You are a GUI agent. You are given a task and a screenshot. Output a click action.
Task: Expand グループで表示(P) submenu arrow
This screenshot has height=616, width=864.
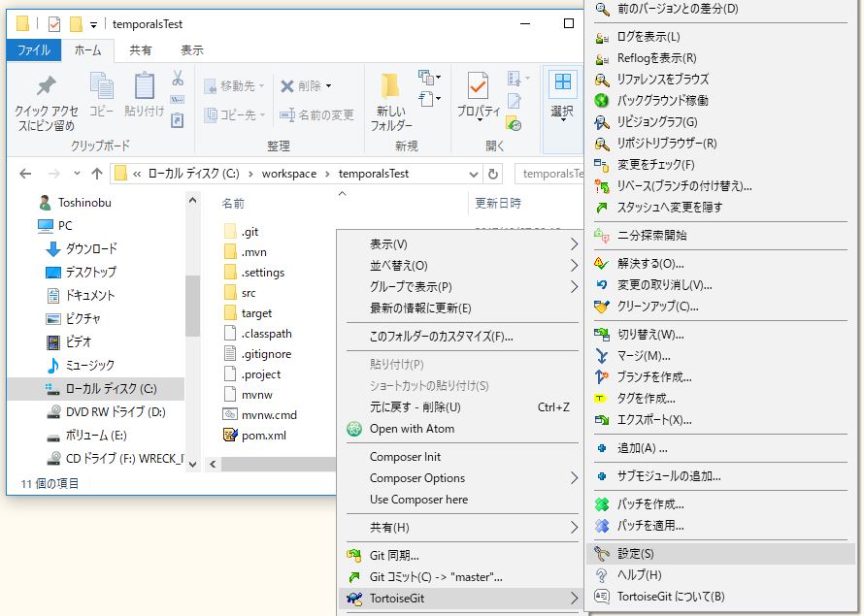574,287
